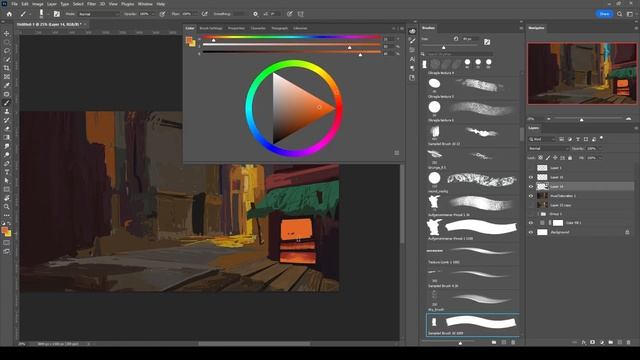Toggle visibility of Color Fill 1 layer
This screenshot has height=360, width=640.
click(x=531, y=223)
